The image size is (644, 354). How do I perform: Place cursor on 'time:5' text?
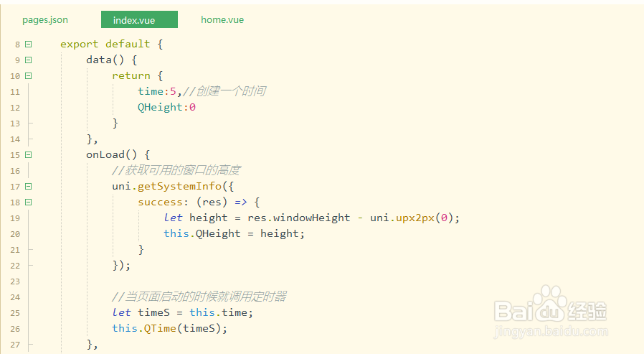pos(157,91)
